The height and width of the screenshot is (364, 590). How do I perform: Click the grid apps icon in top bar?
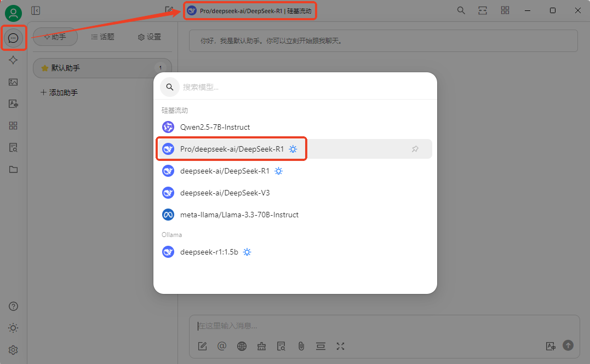pyautogui.click(x=505, y=10)
